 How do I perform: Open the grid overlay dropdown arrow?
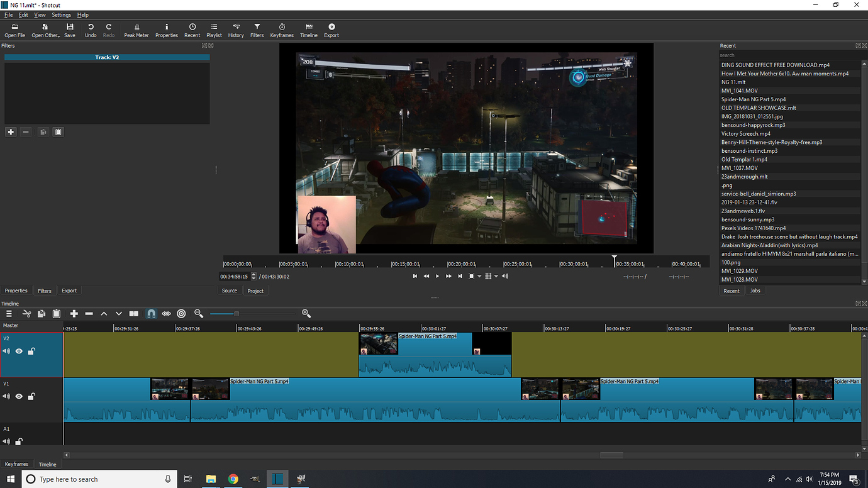(496, 276)
